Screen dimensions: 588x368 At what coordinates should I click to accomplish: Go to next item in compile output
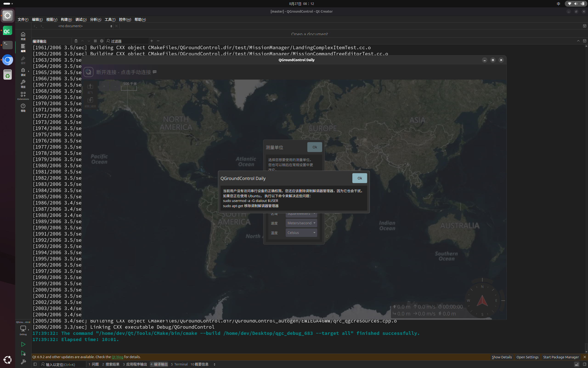[x=89, y=41]
